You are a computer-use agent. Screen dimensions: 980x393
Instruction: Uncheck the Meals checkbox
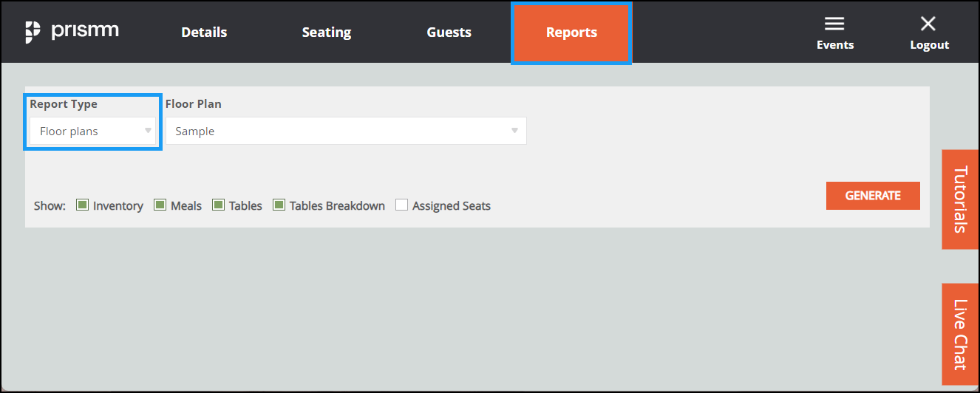point(160,205)
